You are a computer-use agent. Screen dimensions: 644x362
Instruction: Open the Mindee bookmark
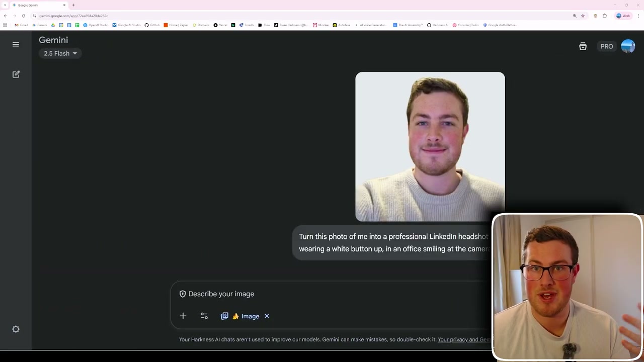pos(321,25)
